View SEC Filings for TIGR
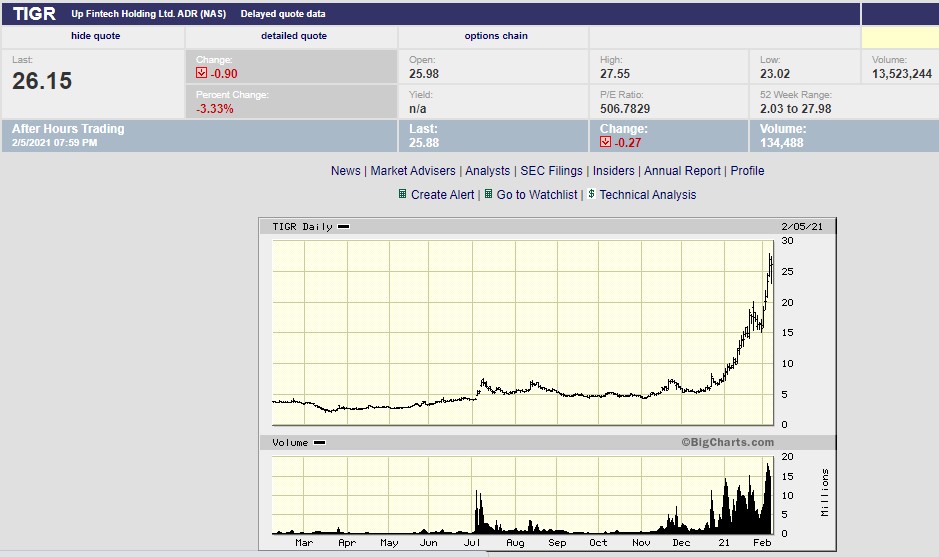 click(x=551, y=171)
